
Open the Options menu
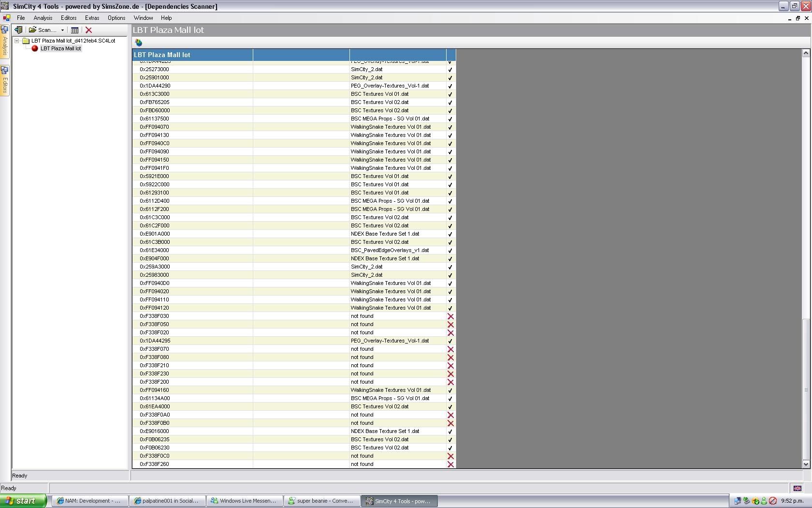tap(116, 18)
